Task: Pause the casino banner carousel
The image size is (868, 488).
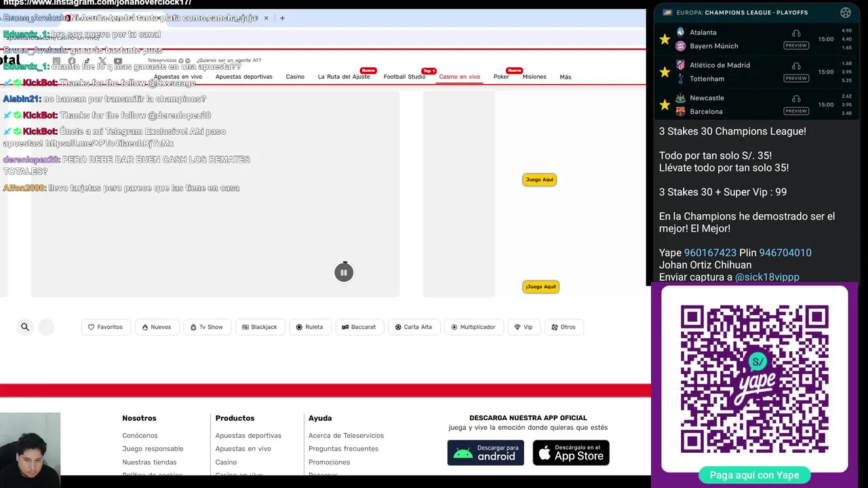Action: tap(344, 272)
